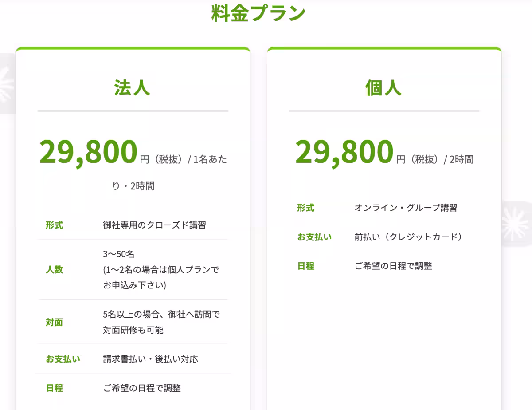The image size is (532, 410).
Task: Click the 対面 row label
Action: click(x=54, y=322)
